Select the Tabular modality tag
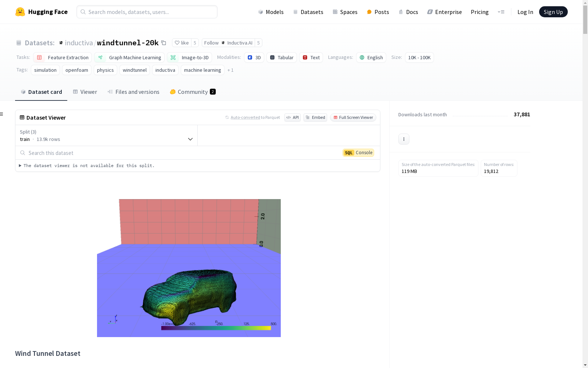Image resolution: width=588 pixels, height=368 pixels. click(x=282, y=57)
